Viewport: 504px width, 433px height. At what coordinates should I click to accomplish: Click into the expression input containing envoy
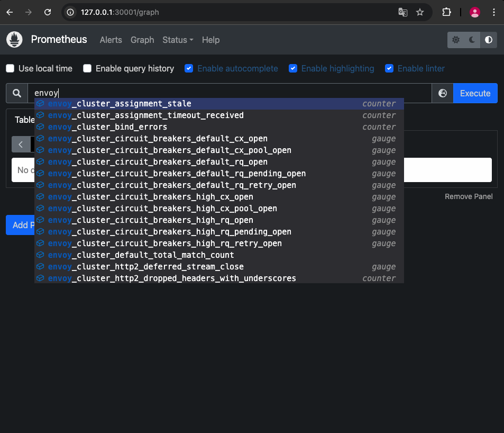coord(230,93)
